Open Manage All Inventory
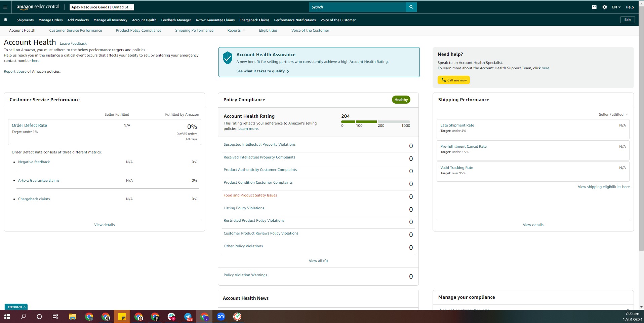 pos(110,20)
